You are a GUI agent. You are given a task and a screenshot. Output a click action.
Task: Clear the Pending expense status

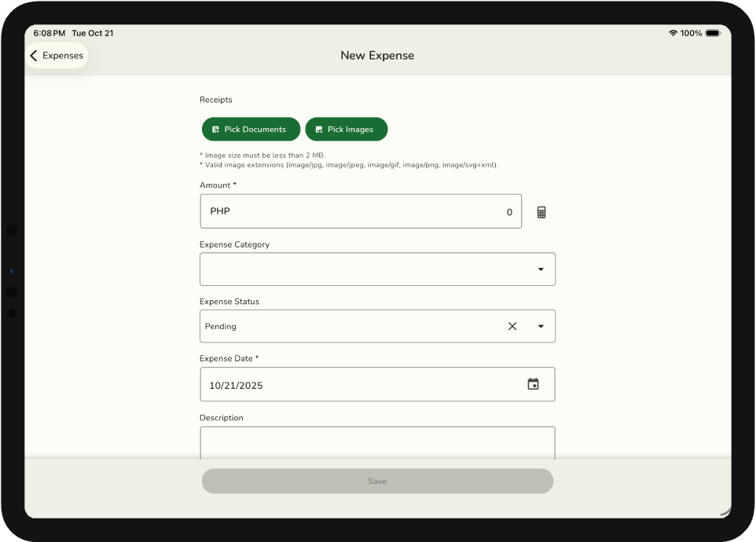(512, 326)
